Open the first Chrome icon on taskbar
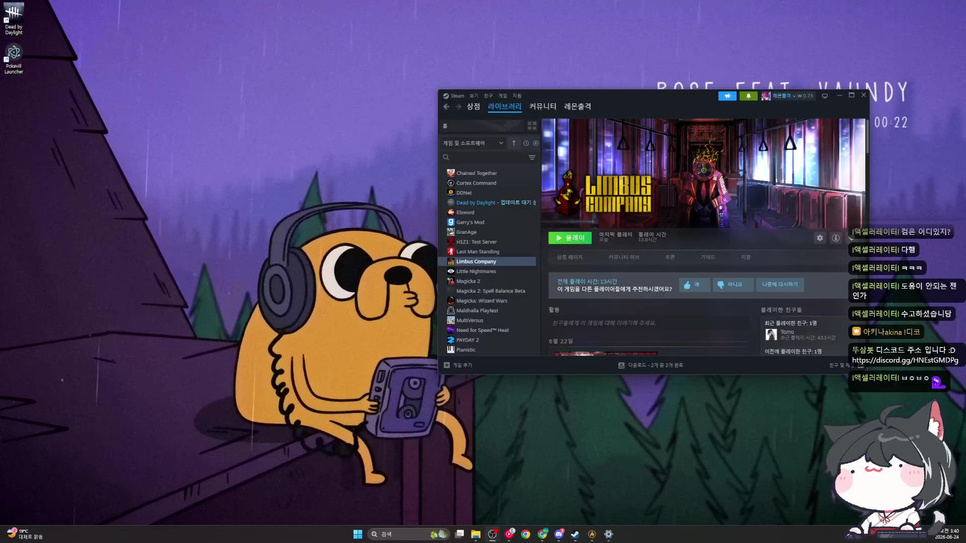Screen dimensions: 966x543 click(x=526, y=534)
